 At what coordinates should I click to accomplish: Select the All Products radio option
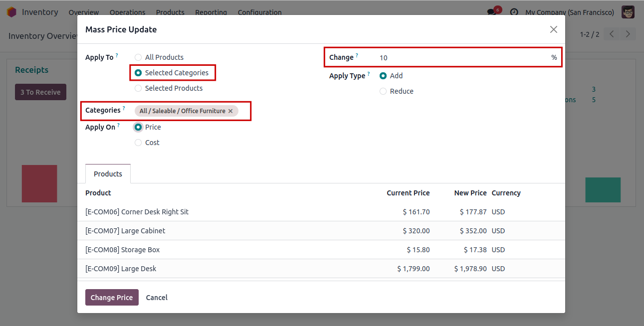coord(138,57)
